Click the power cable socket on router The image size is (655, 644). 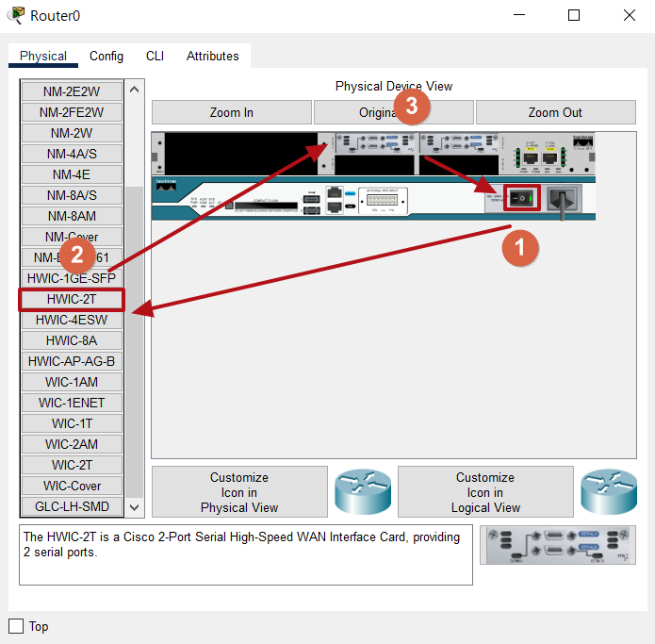click(564, 199)
